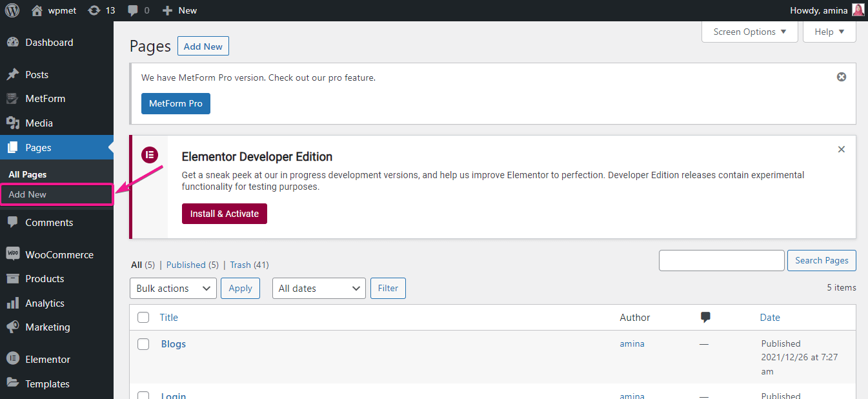Expand the Help tab
The width and height of the screenshot is (868, 399).
tap(829, 32)
